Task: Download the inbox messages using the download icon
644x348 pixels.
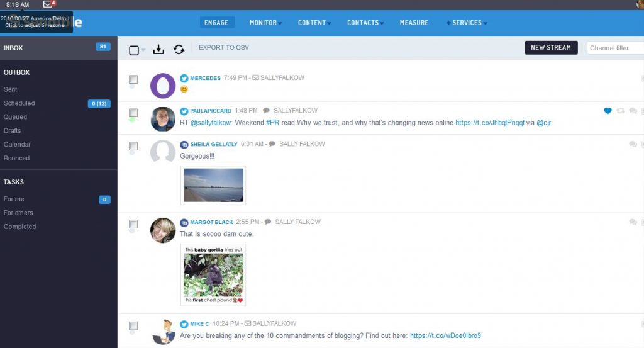Action: pos(158,49)
